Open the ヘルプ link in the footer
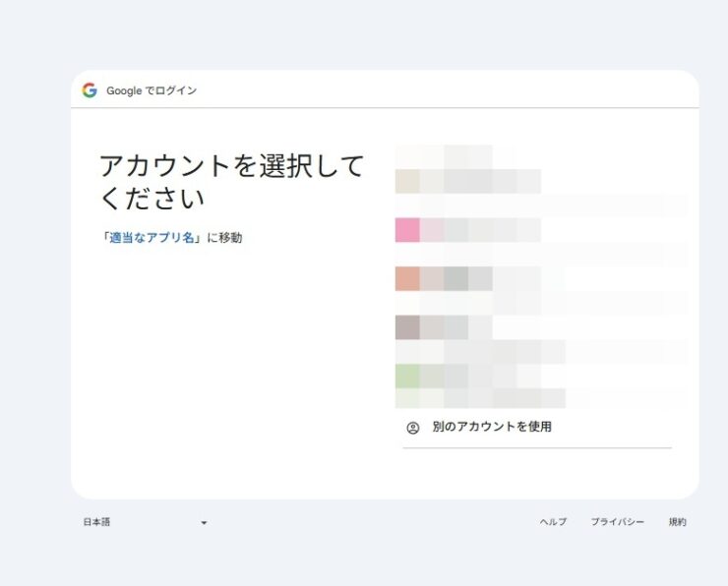Viewport: 728px width, 586px height. point(553,522)
